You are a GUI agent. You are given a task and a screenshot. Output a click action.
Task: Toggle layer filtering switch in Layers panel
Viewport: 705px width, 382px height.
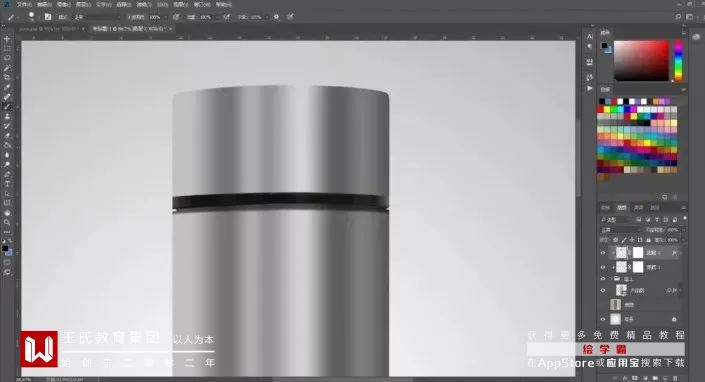pos(684,219)
